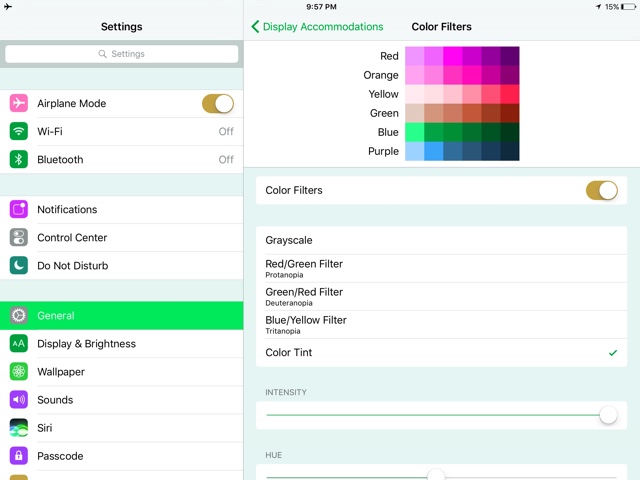Screen dimensions: 640x480
Task: Open Sounds settings
Action: (x=122, y=400)
